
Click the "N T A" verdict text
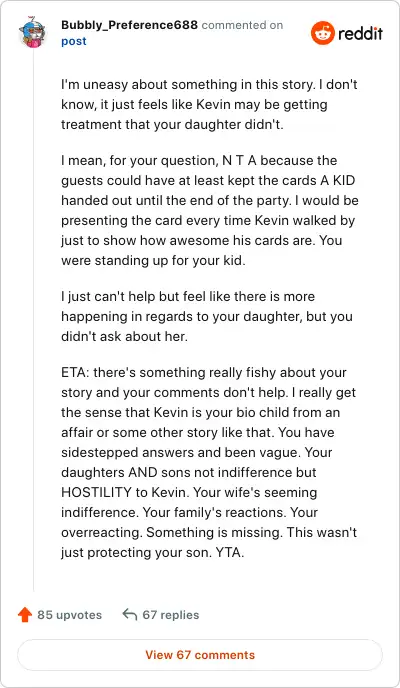point(239,160)
